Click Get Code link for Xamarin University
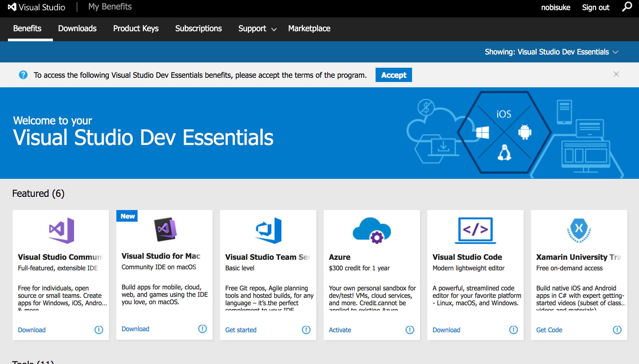The width and height of the screenshot is (639, 364). 549,330
